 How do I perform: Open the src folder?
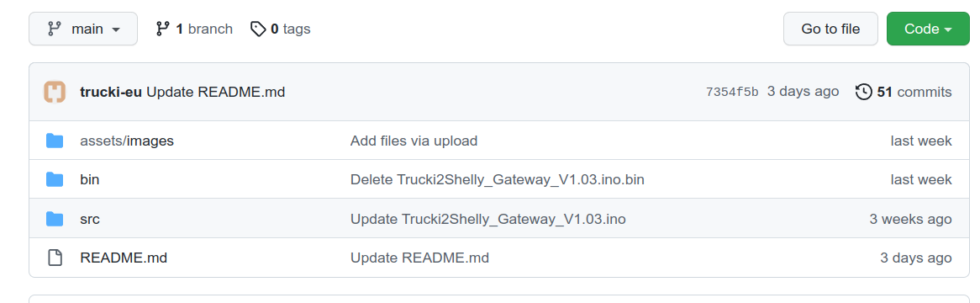(90, 219)
